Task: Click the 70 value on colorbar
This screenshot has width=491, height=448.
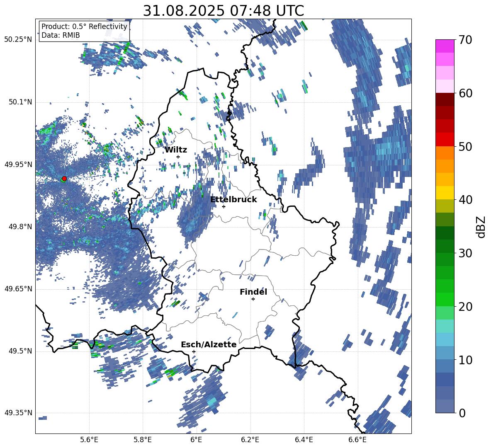Action: pos(466,40)
